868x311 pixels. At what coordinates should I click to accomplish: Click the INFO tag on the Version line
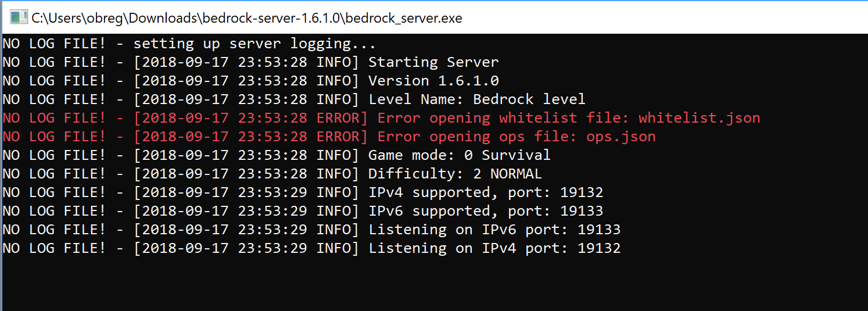337,81
